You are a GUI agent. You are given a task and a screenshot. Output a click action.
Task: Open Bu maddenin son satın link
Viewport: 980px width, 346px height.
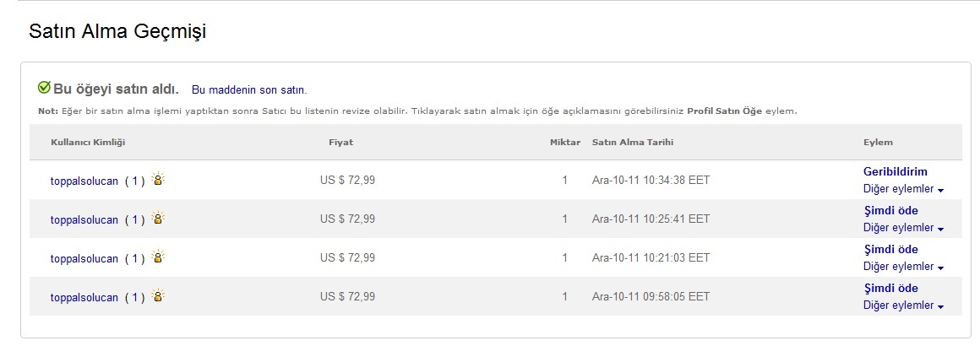(248, 90)
